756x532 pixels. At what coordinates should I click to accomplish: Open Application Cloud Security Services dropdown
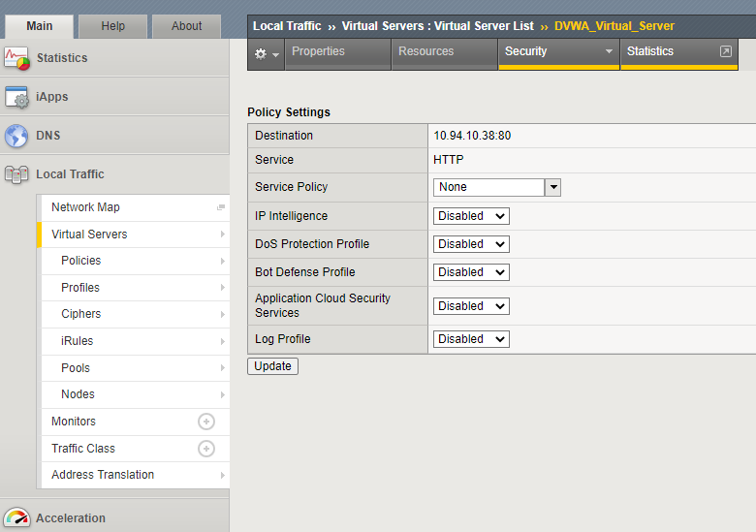click(471, 306)
